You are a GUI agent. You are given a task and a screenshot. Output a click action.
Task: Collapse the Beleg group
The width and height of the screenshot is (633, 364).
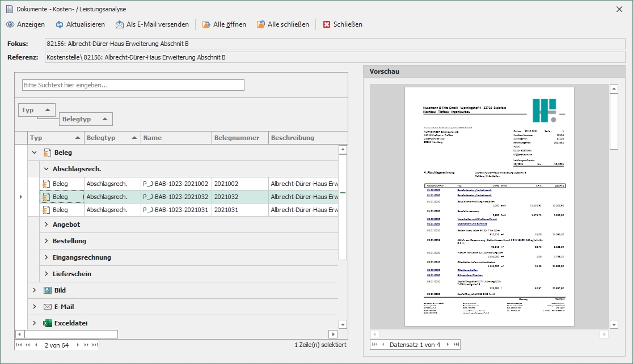click(x=35, y=153)
